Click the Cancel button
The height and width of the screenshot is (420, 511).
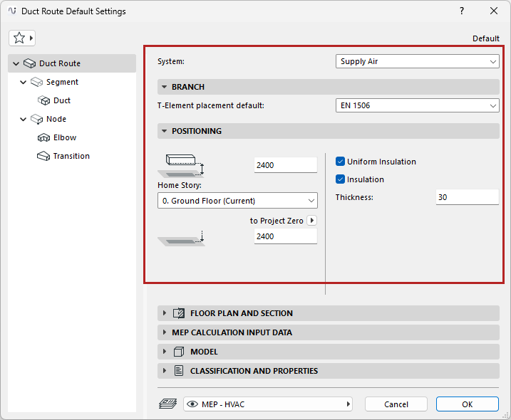point(396,404)
